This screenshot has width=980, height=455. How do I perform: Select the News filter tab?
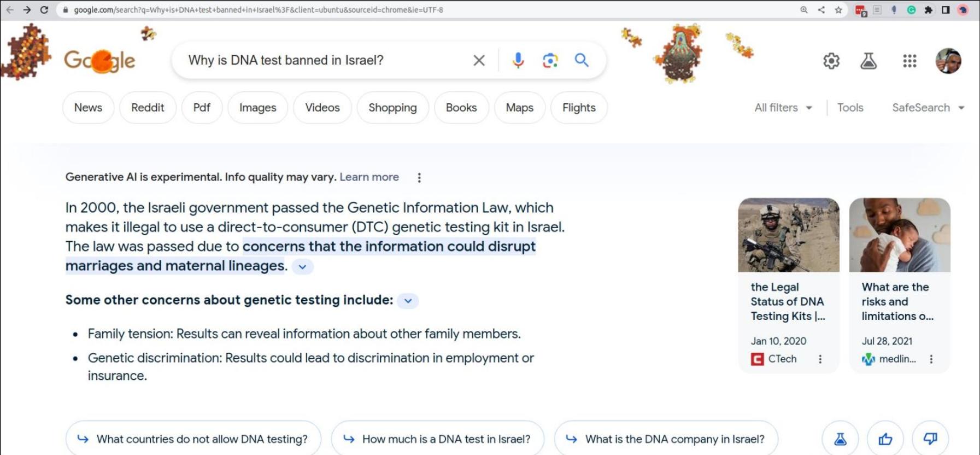point(88,108)
